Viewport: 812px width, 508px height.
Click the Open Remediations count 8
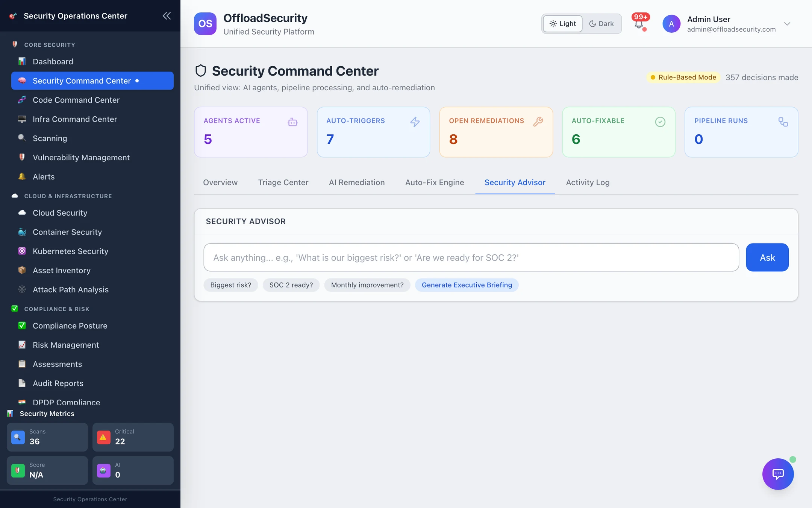pyautogui.click(x=453, y=139)
